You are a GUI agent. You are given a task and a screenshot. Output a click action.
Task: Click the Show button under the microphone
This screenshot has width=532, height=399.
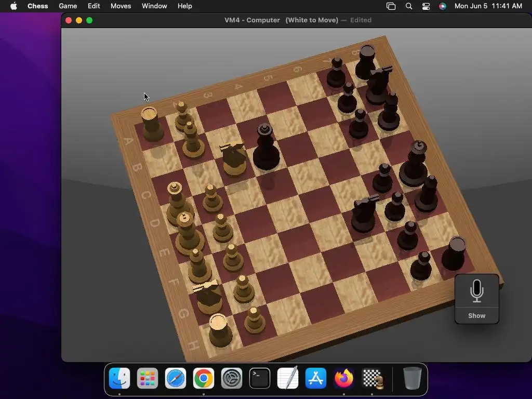(477, 315)
